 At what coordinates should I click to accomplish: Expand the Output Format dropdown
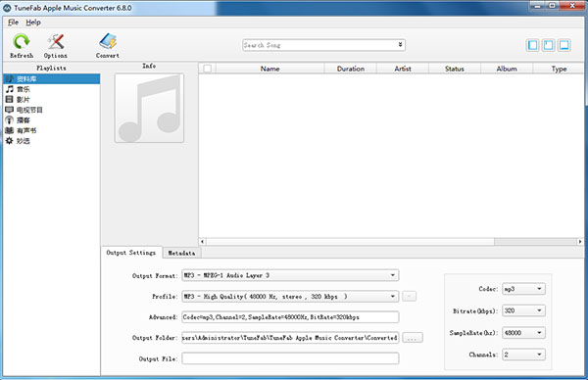point(290,275)
